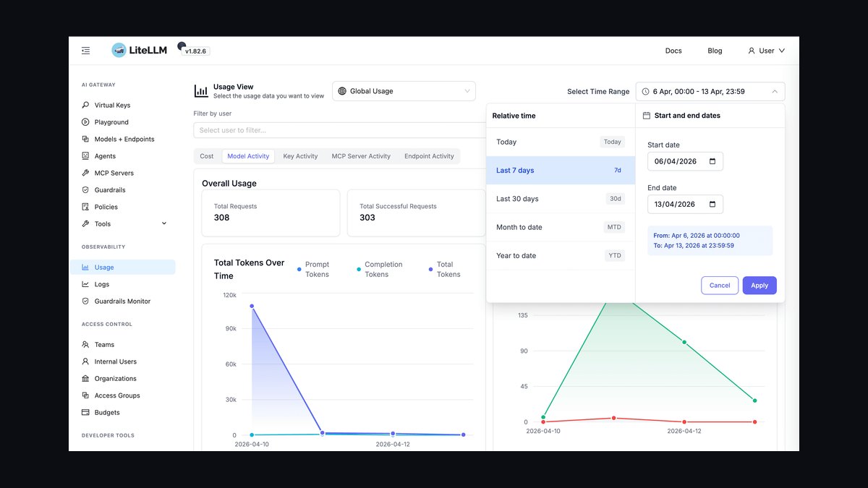The width and height of the screenshot is (868, 488).
Task: Click the Apply button
Action: 759,286
